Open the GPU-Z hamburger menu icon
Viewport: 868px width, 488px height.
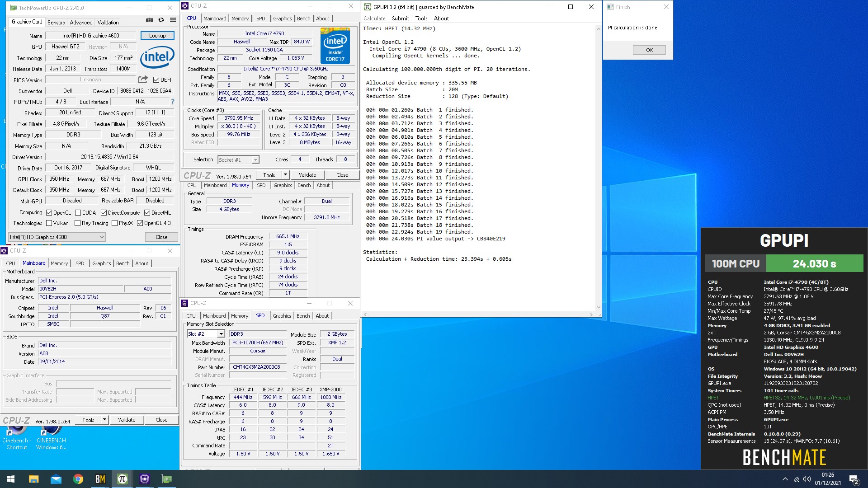pos(173,20)
